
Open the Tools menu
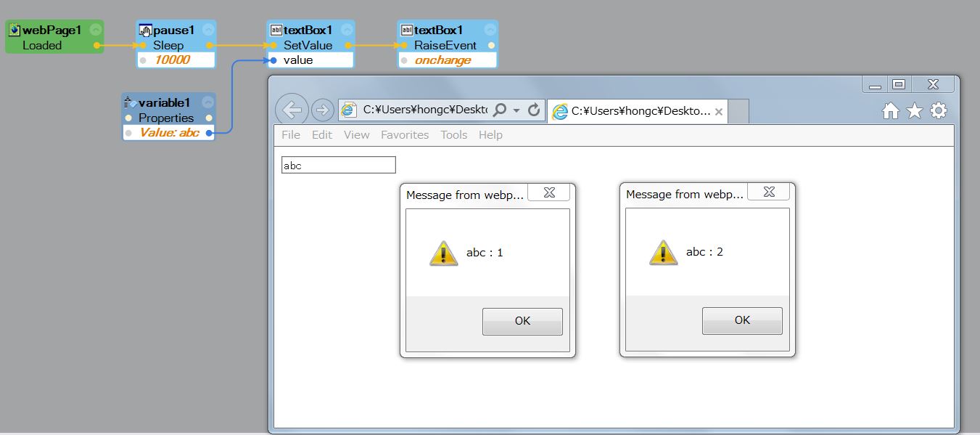point(454,135)
